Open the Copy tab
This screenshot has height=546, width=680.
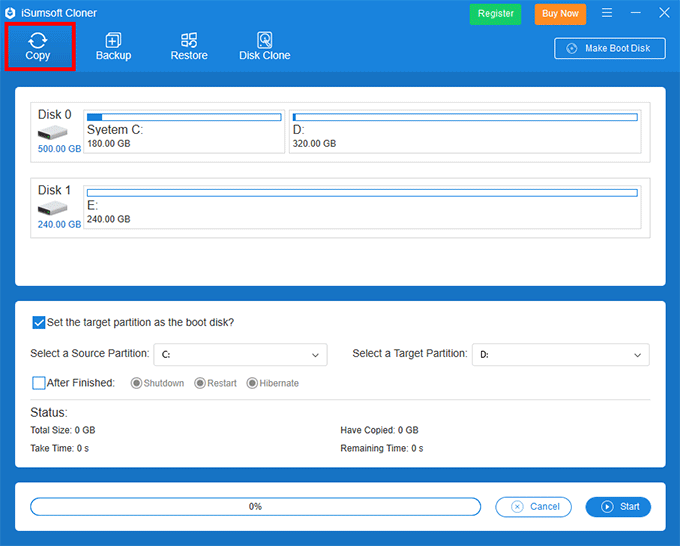coord(39,46)
